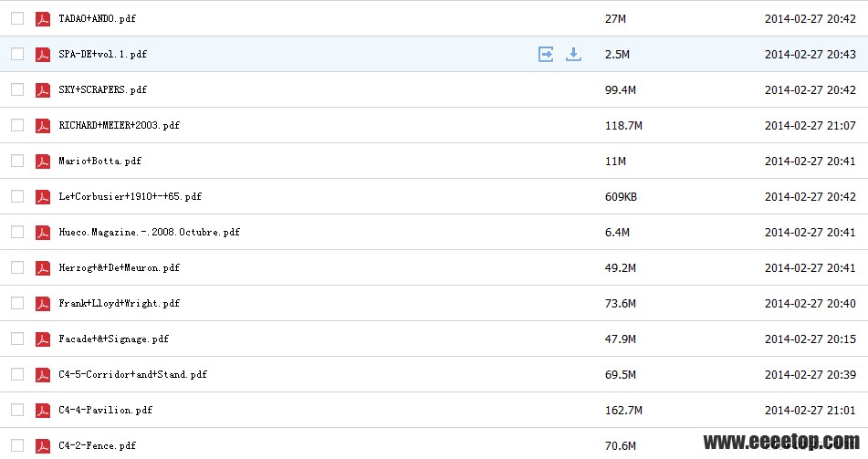Click the PDF icon of Frank+Lloyd+Wright.pdf
868x459 pixels.
coord(43,304)
